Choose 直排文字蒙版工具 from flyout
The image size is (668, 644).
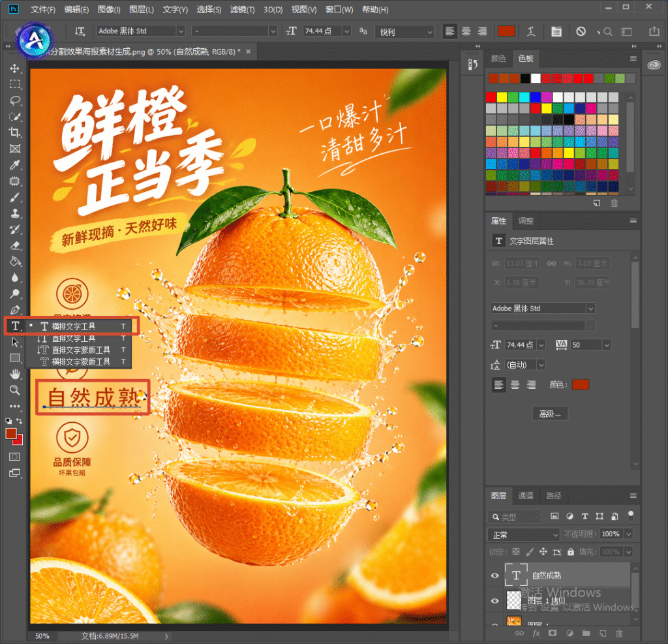coord(79,350)
